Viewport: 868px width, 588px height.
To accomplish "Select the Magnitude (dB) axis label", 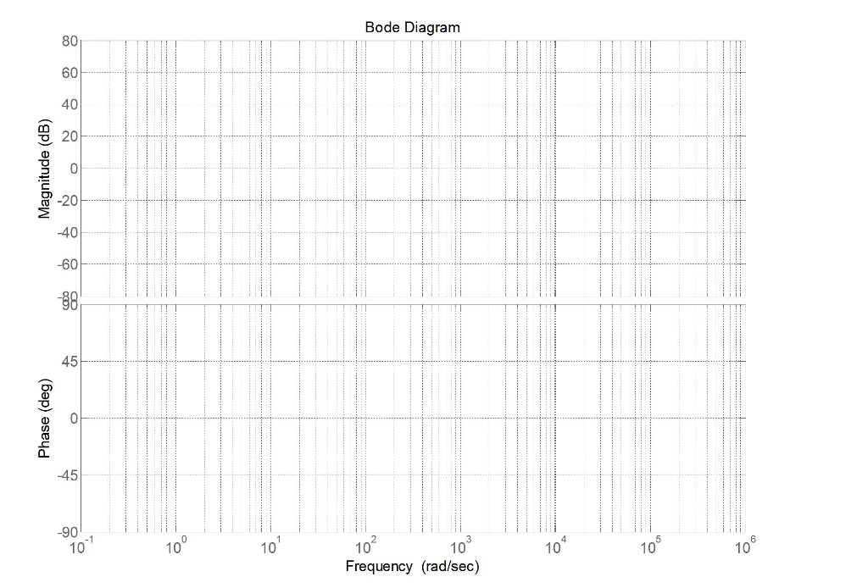I will click(46, 169).
